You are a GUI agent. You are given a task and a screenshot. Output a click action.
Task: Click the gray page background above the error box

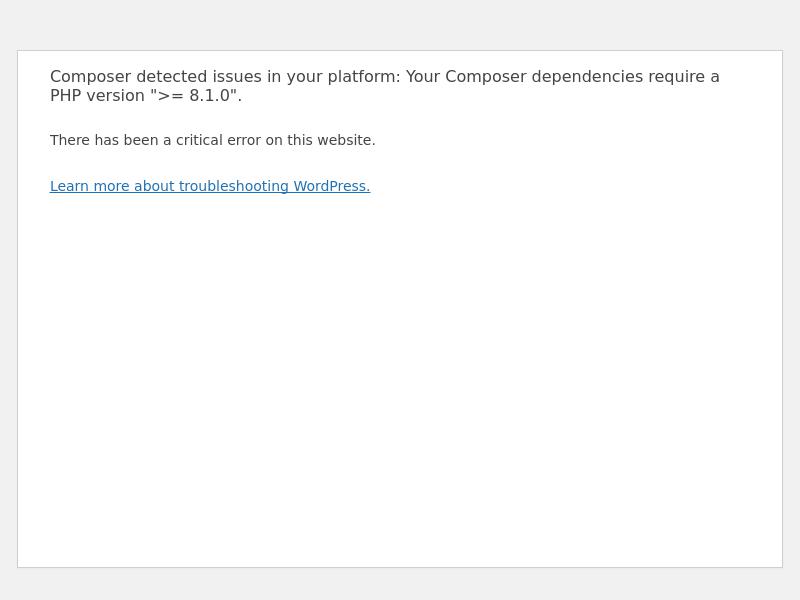click(x=400, y=25)
